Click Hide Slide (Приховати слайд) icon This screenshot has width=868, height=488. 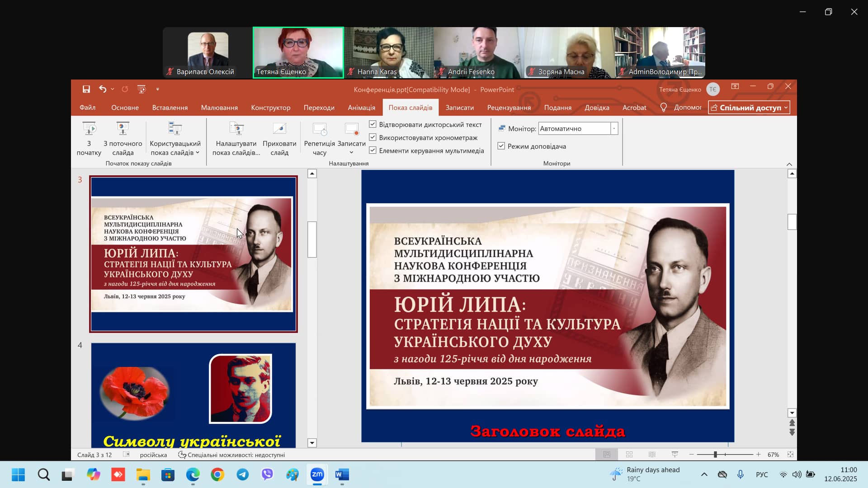click(279, 138)
